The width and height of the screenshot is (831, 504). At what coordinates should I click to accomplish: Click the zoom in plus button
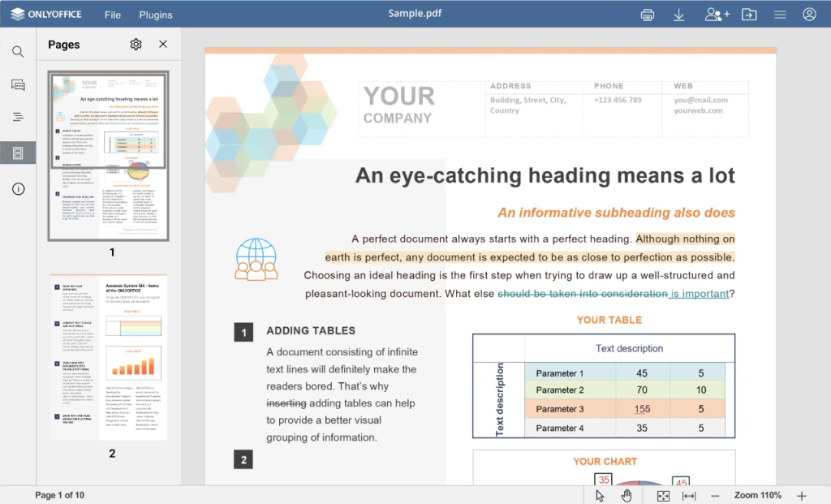point(802,495)
